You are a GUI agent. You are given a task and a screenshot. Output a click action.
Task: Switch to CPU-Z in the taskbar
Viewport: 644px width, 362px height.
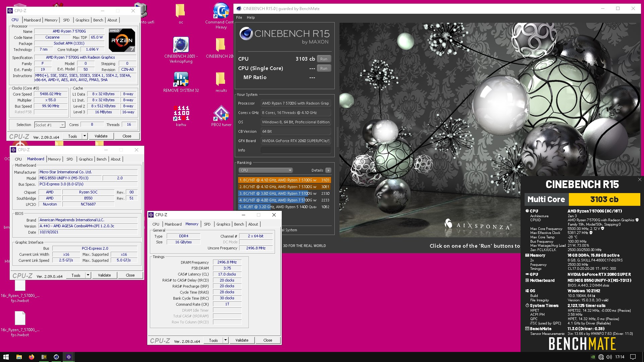pyautogui.click(x=69, y=357)
